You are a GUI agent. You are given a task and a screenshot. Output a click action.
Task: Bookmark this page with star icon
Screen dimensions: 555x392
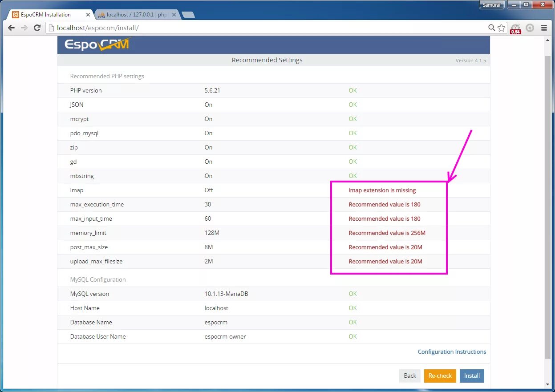[x=501, y=28]
